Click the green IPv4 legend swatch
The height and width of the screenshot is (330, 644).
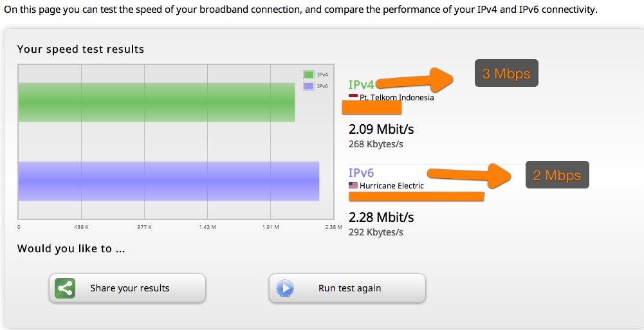[x=308, y=75]
